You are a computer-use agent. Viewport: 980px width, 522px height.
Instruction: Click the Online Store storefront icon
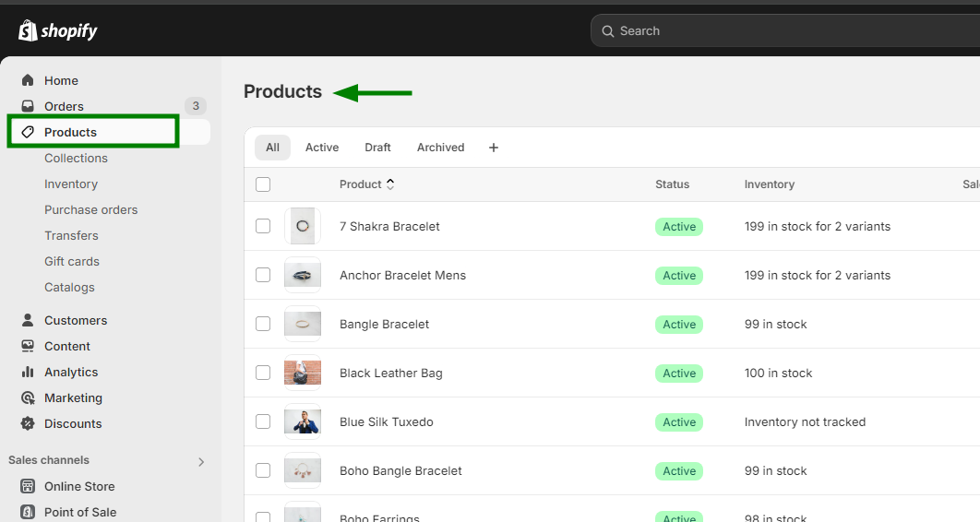tap(28, 486)
